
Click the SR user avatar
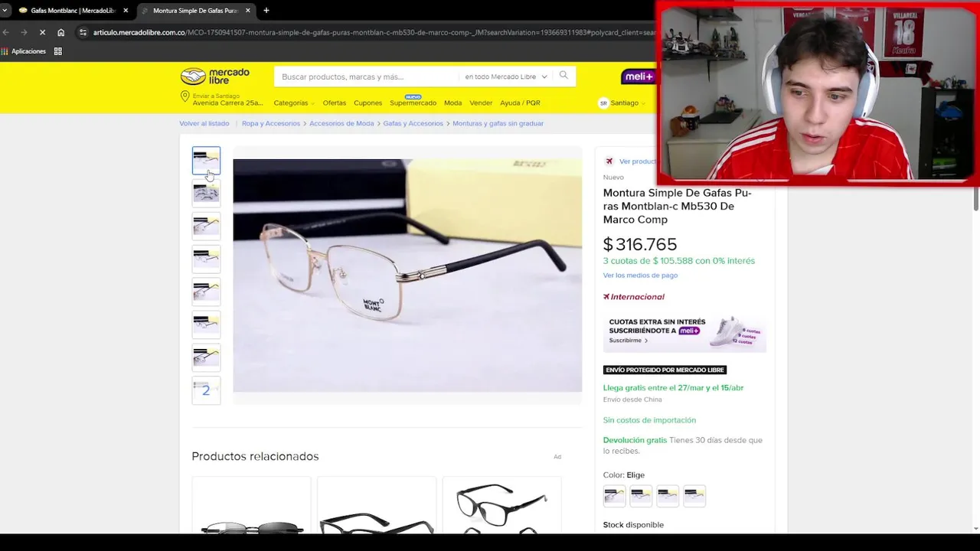point(603,103)
